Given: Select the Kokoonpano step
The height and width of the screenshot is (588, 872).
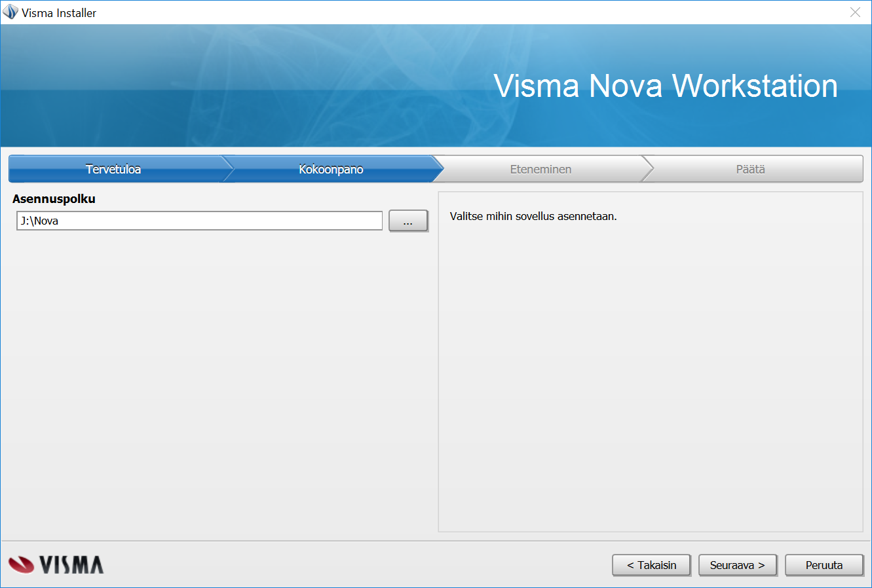Looking at the screenshot, I should (331, 169).
